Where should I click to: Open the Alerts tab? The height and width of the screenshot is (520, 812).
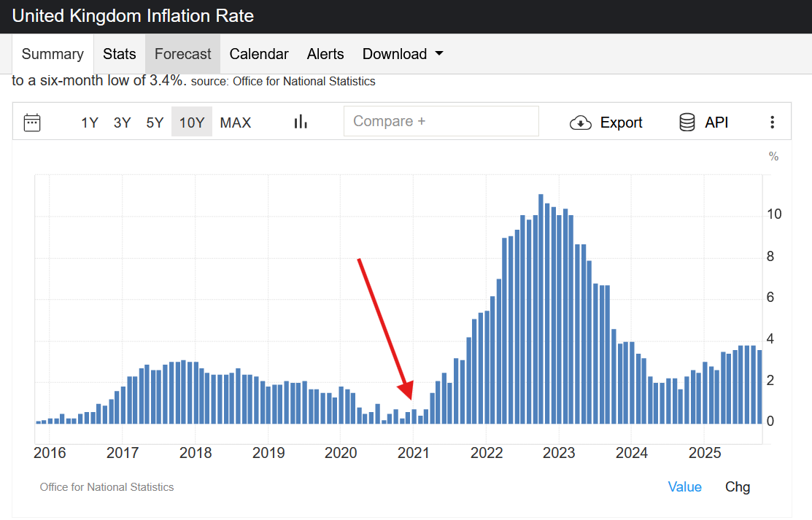325,54
